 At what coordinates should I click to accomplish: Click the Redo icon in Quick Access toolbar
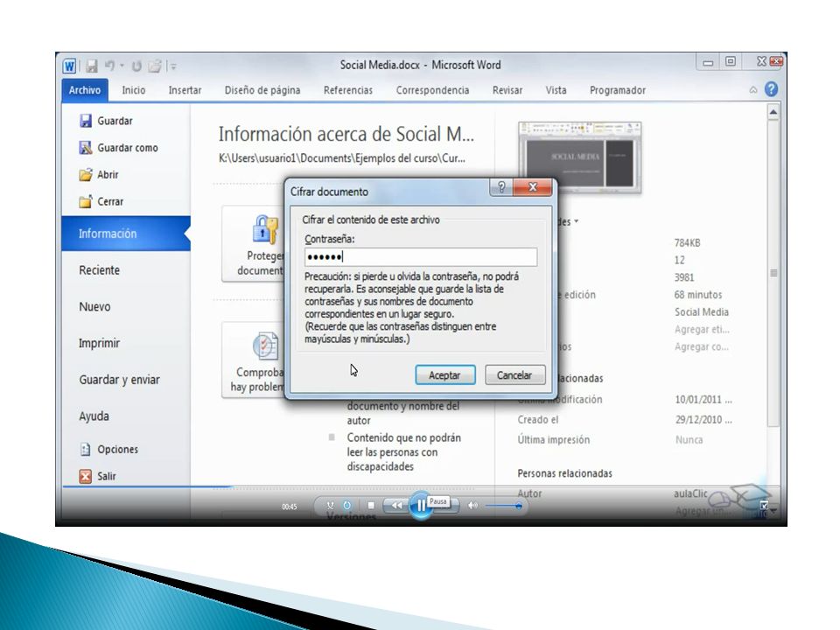click(x=136, y=66)
